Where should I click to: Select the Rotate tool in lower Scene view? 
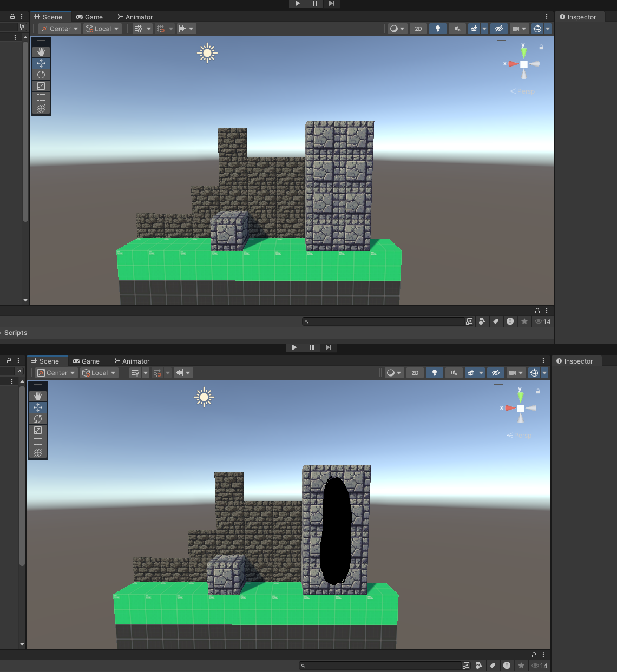pos(38,419)
